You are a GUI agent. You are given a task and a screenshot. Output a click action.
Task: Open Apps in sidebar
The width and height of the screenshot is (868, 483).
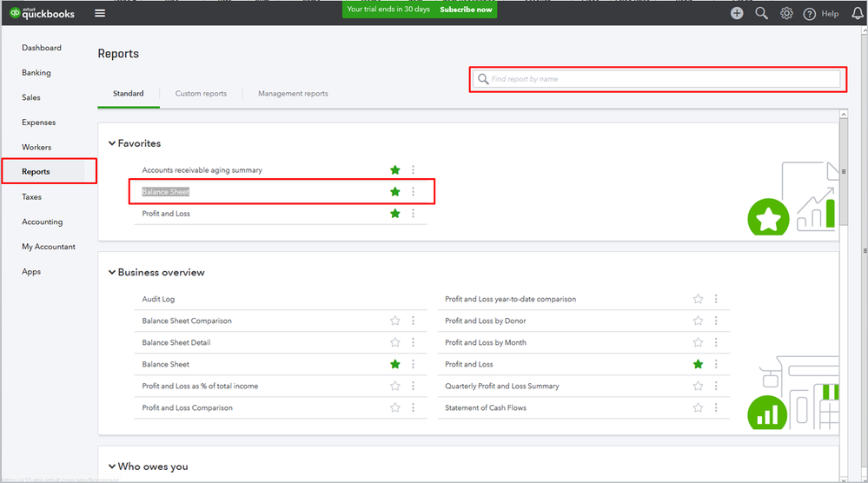31,272
